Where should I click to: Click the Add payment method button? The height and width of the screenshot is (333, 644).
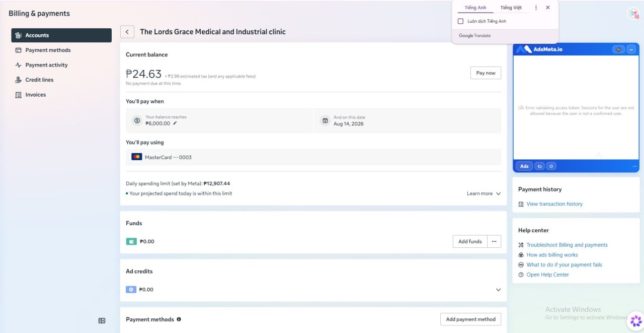[470, 319]
